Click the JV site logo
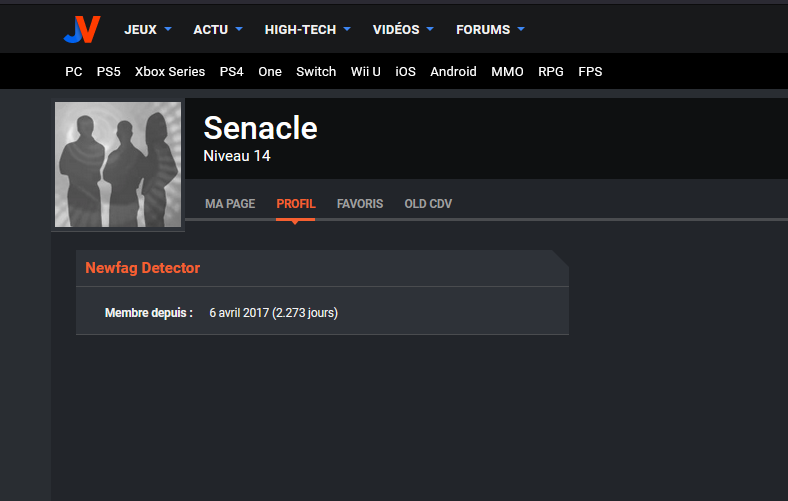Image resolution: width=788 pixels, height=501 pixels. (81, 30)
